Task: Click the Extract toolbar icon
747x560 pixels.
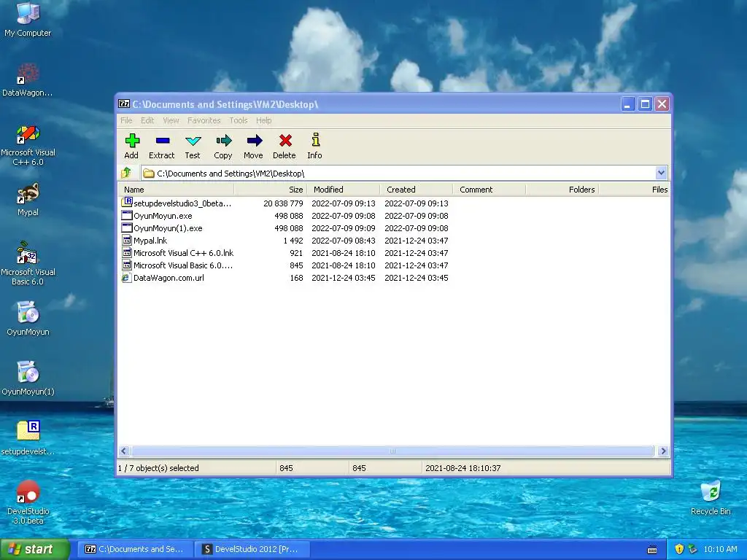Action: click(x=162, y=141)
